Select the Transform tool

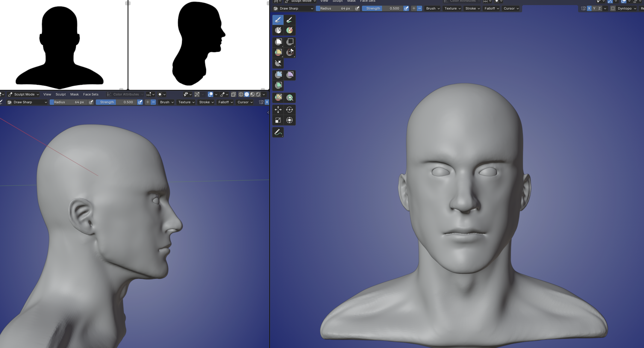290,120
